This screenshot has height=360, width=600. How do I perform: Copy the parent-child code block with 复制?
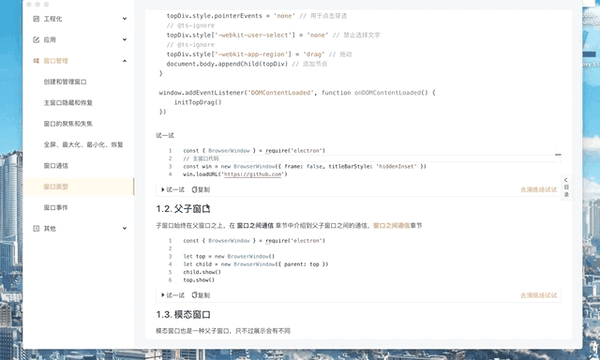201,295
